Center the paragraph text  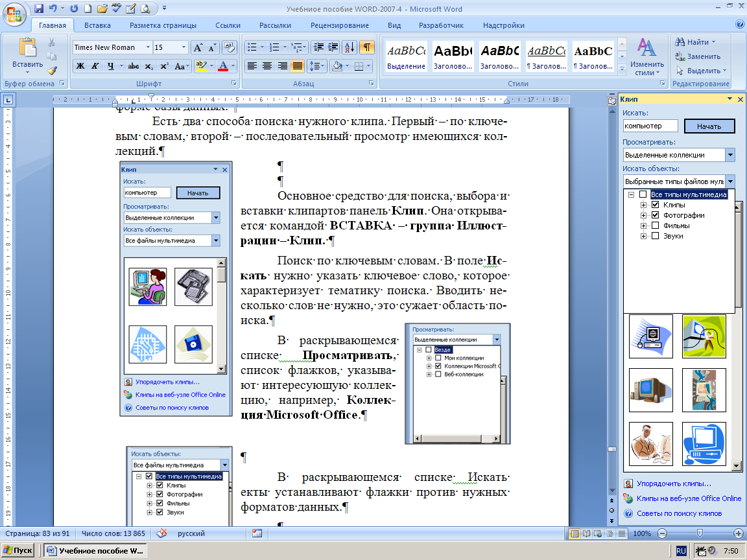pos(267,66)
